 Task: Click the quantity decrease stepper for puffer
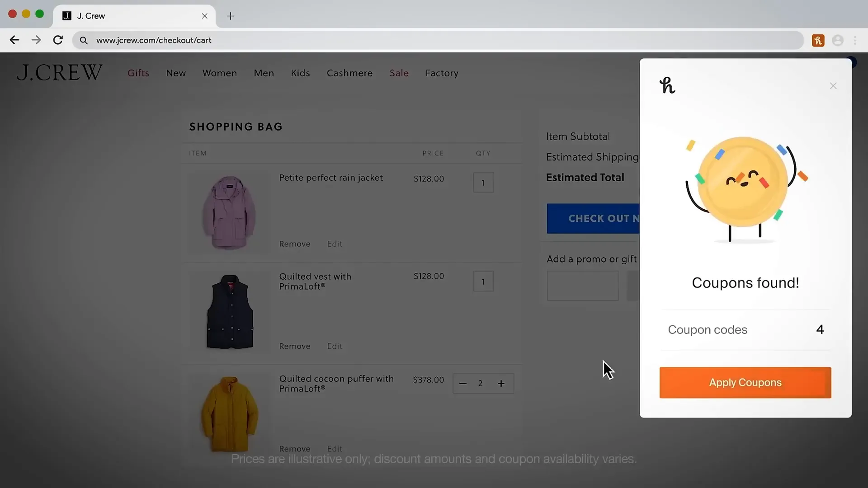463,383
